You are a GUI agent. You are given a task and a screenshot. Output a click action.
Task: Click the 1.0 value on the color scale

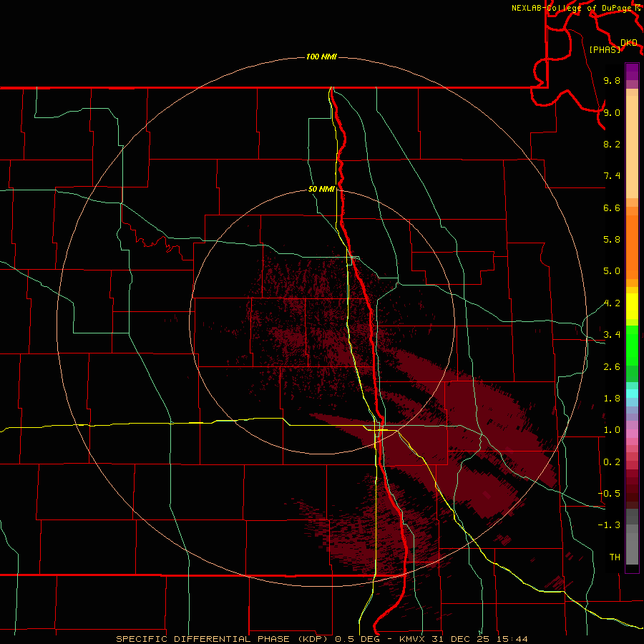612,430
